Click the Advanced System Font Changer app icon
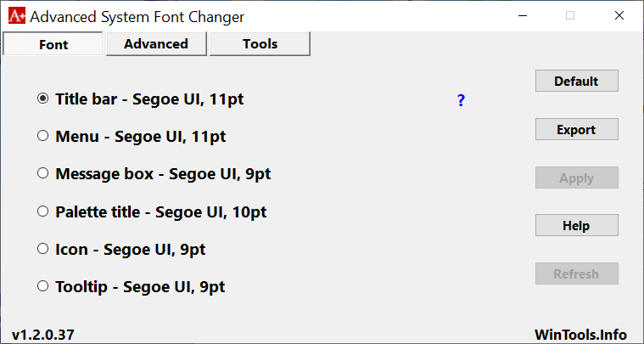 [15, 15]
